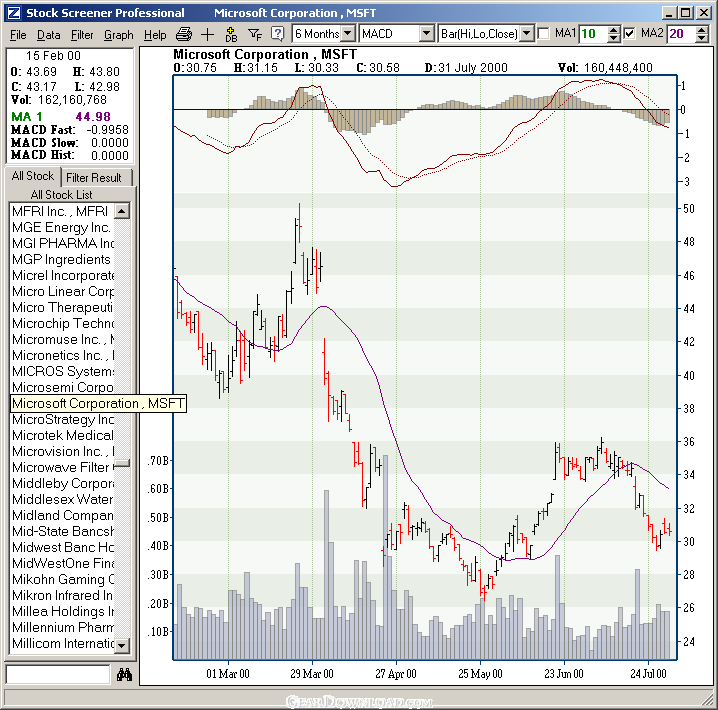
Task: Click the stock list scroll down arrow
Action: pyautogui.click(x=122, y=646)
